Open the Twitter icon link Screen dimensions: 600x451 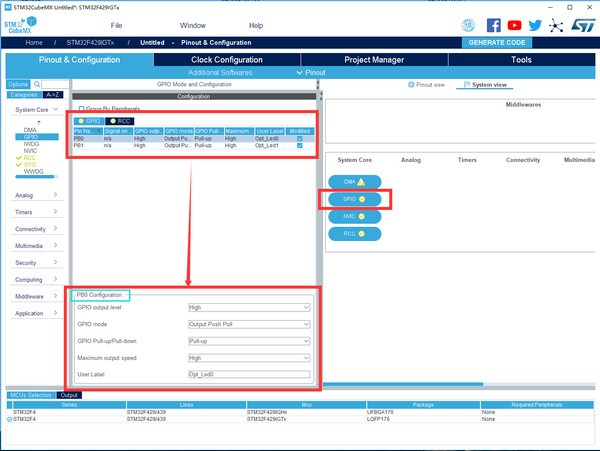(536, 25)
